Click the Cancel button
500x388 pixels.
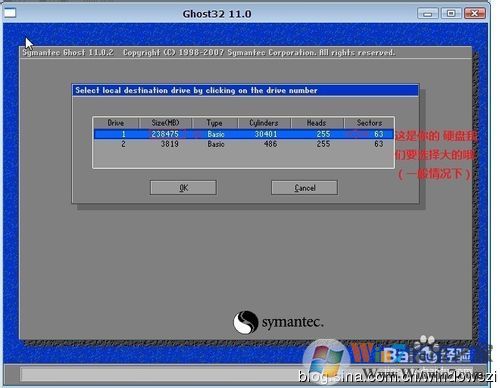[x=304, y=188]
